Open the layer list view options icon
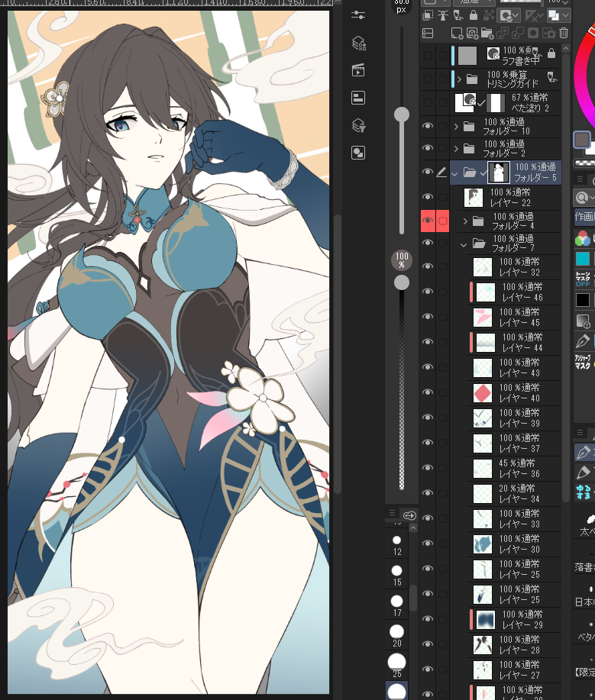The width and height of the screenshot is (595, 700). 428,33
